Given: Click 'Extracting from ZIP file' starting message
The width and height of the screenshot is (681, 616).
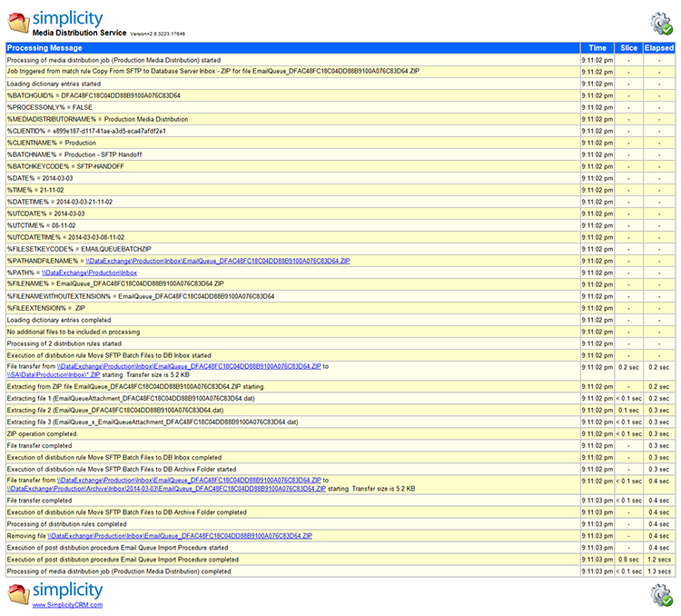Looking at the screenshot, I should [136, 386].
